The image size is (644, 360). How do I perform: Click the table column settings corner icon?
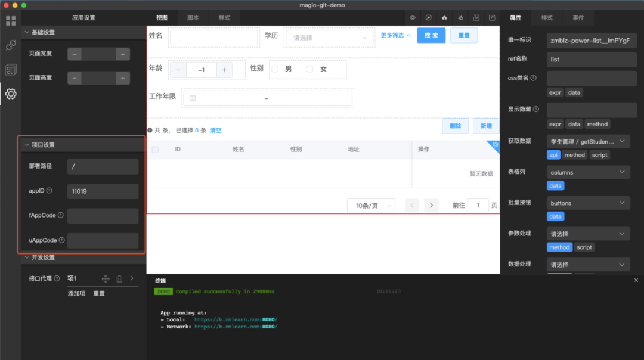[495, 145]
